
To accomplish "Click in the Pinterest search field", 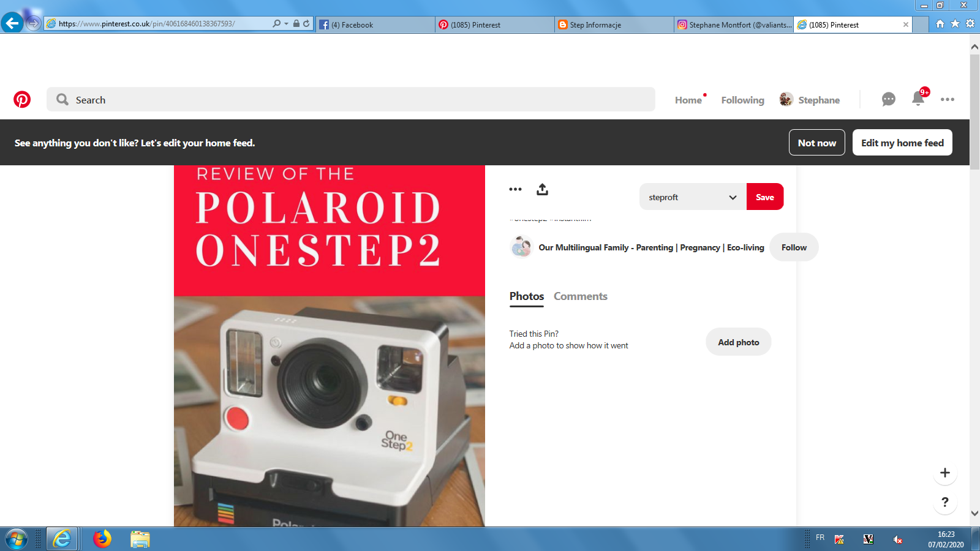I will (x=351, y=99).
